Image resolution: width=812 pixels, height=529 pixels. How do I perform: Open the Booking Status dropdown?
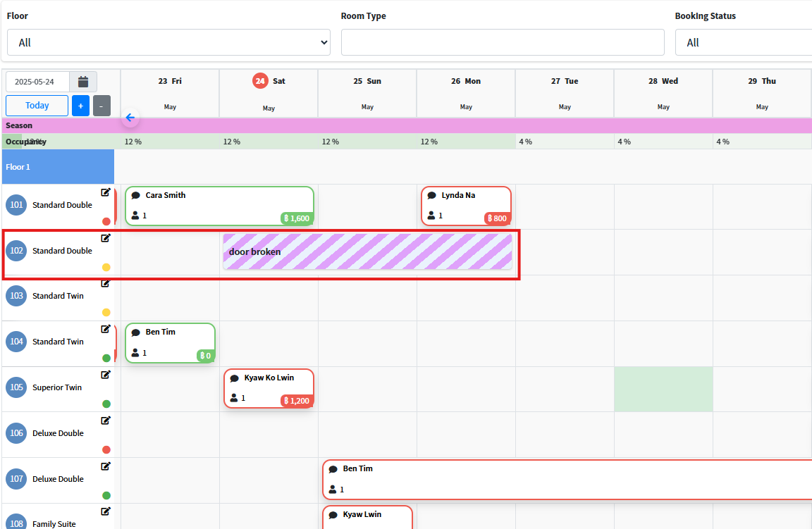point(744,42)
